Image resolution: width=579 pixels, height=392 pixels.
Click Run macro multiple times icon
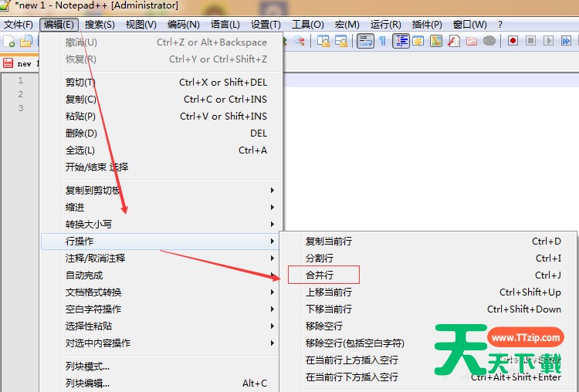[x=566, y=40]
